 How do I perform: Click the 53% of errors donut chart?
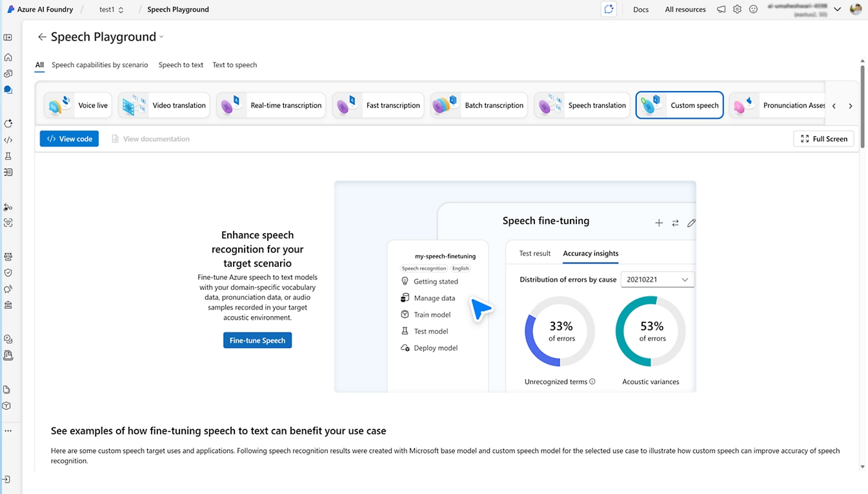[x=651, y=331]
